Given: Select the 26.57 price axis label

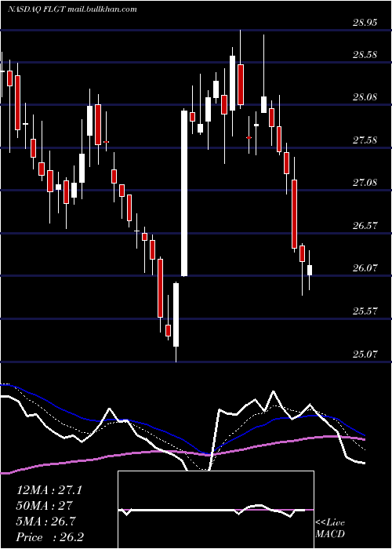Looking at the screenshot, I should [x=365, y=226].
